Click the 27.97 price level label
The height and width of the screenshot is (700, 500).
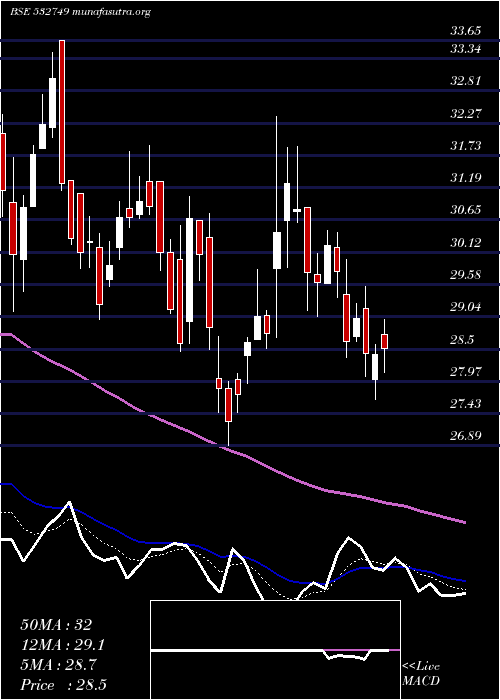(466, 372)
